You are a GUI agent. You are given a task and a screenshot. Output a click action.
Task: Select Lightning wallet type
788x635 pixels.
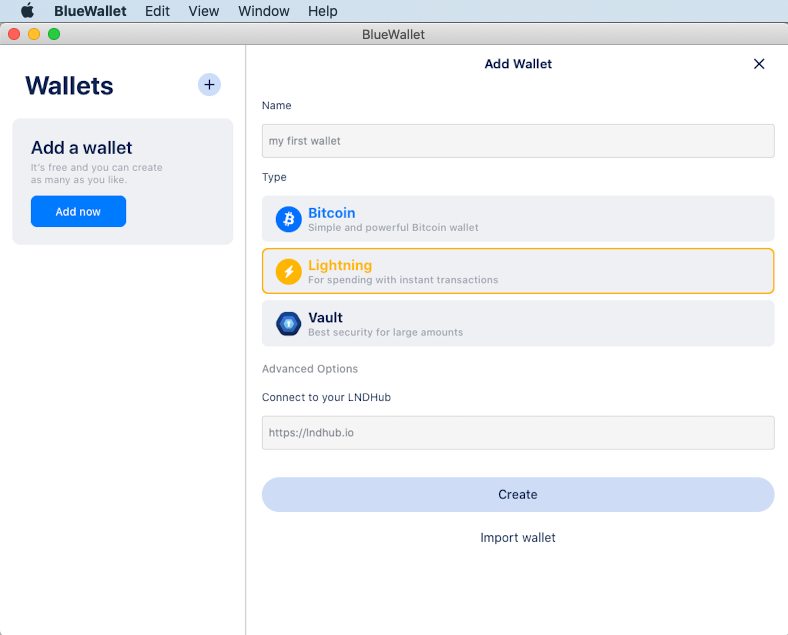click(x=518, y=271)
